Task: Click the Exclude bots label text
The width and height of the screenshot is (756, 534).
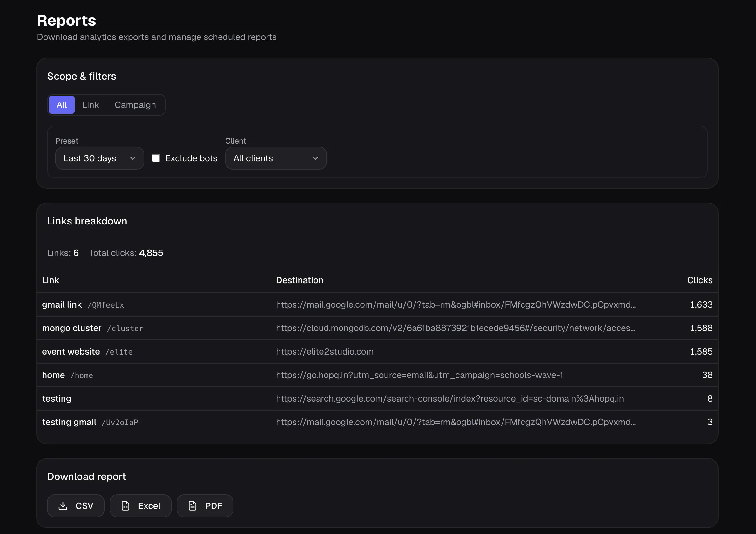Action: click(x=191, y=158)
